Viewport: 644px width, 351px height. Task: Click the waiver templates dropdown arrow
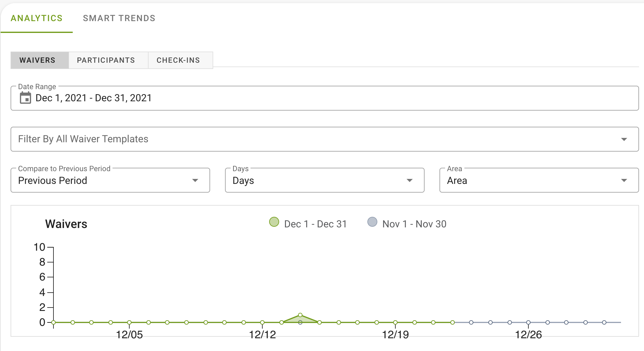pyautogui.click(x=624, y=139)
